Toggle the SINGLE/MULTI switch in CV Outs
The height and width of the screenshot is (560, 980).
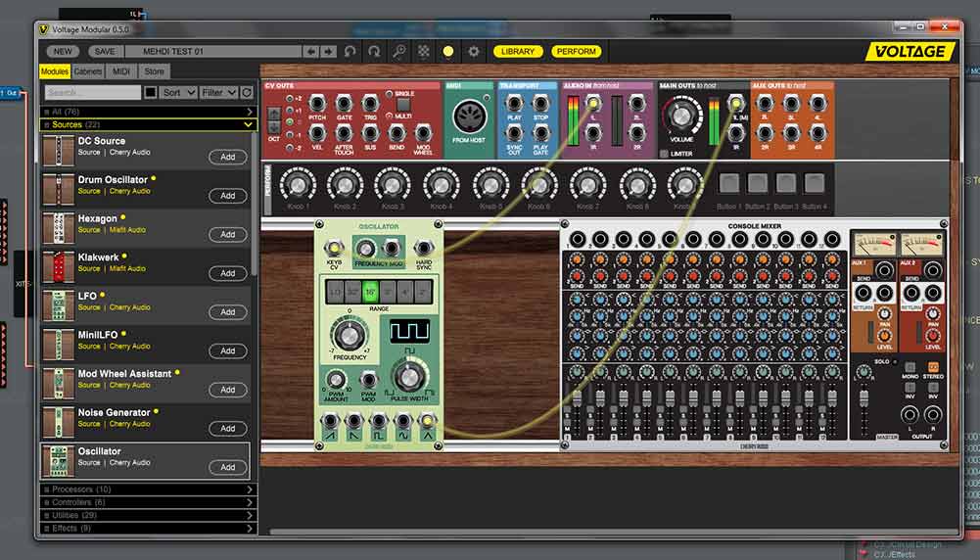[x=403, y=105]
